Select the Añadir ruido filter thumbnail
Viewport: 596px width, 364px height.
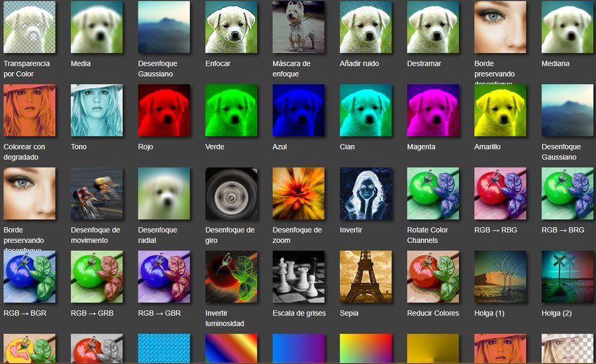pos(366,27)
